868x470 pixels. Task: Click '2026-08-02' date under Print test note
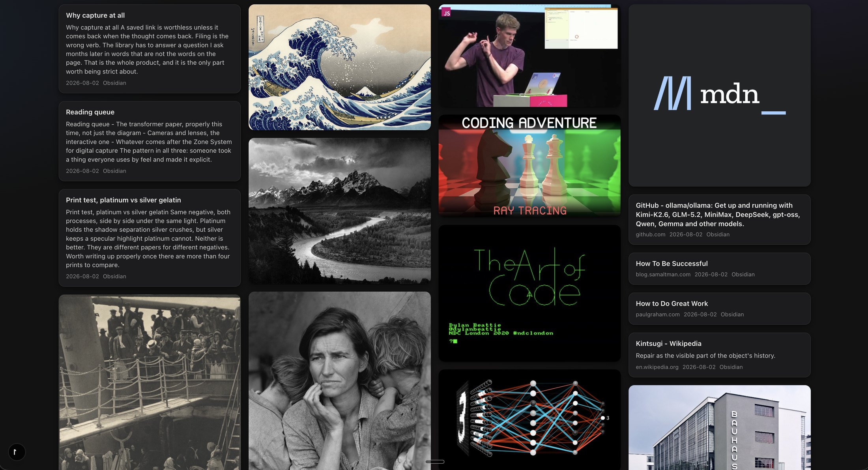coord(82,276)
